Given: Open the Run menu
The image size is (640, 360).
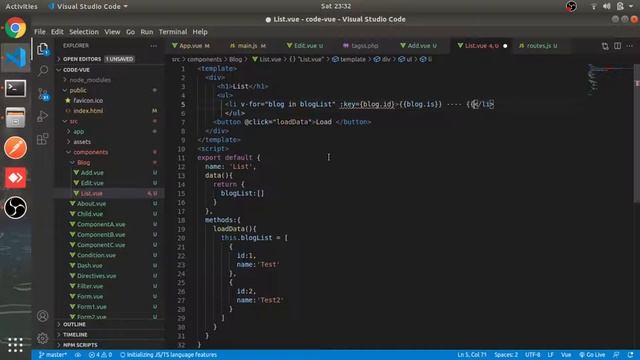Looking at the screenshot, I should (x=147, y=32).
